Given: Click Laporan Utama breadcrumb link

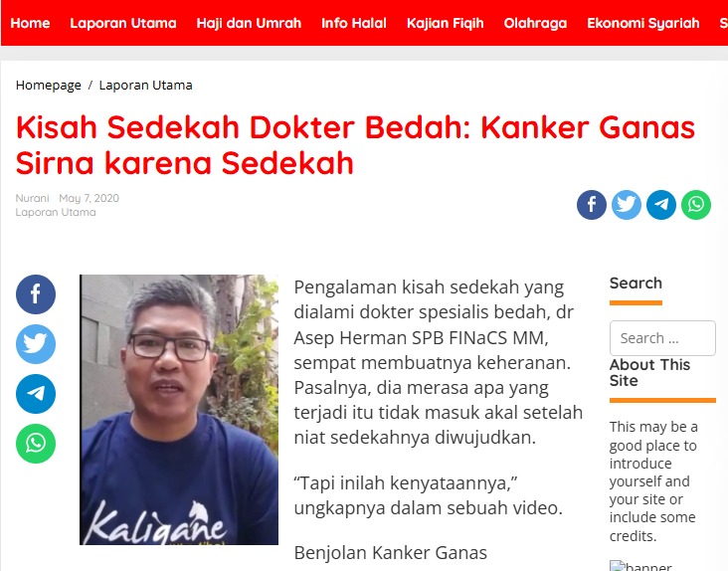Looking at the screenshot, I should (146, 86).
